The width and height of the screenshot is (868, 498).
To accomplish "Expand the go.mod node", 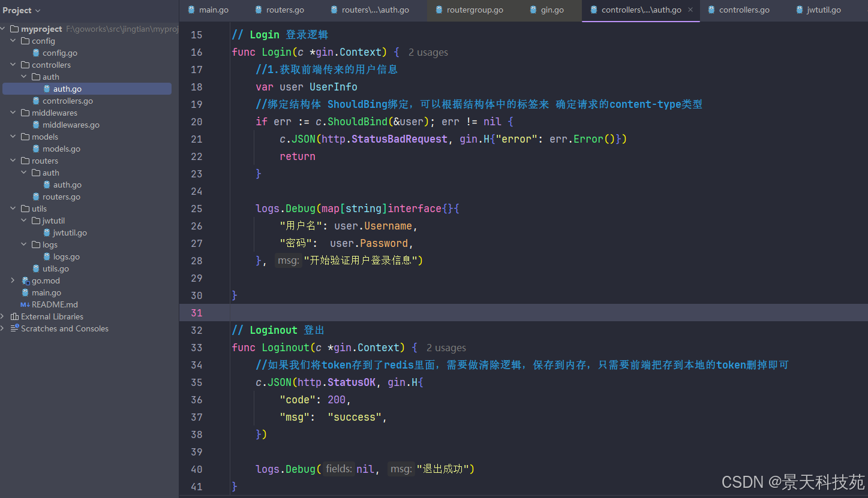I will tap(13, 280).
